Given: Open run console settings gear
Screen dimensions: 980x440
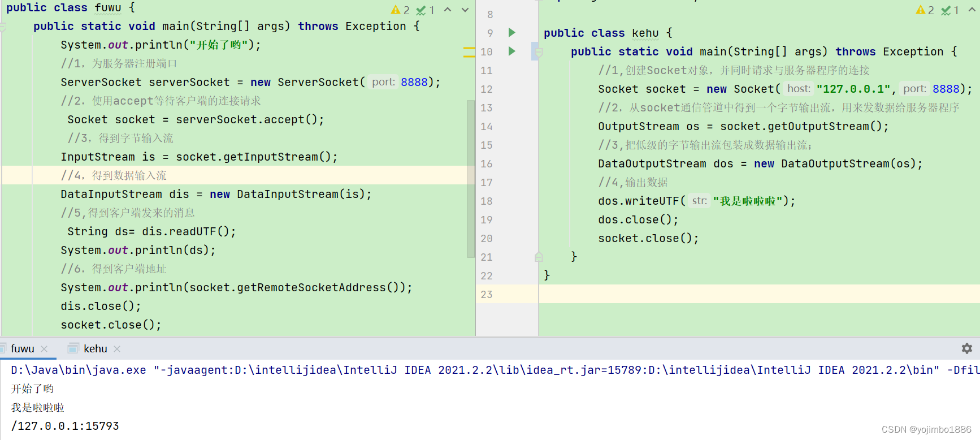Looking at the screenshot, I should click(x=967, y=348).
